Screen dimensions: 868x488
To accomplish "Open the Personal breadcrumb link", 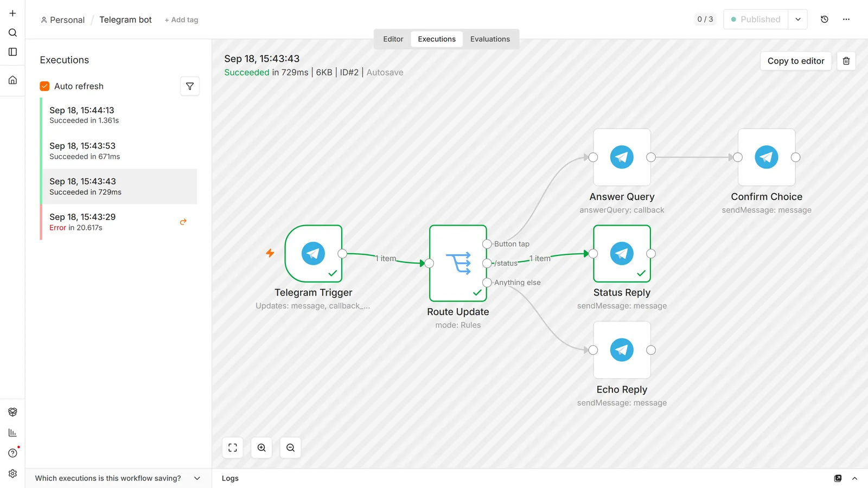I will (63, 20).
